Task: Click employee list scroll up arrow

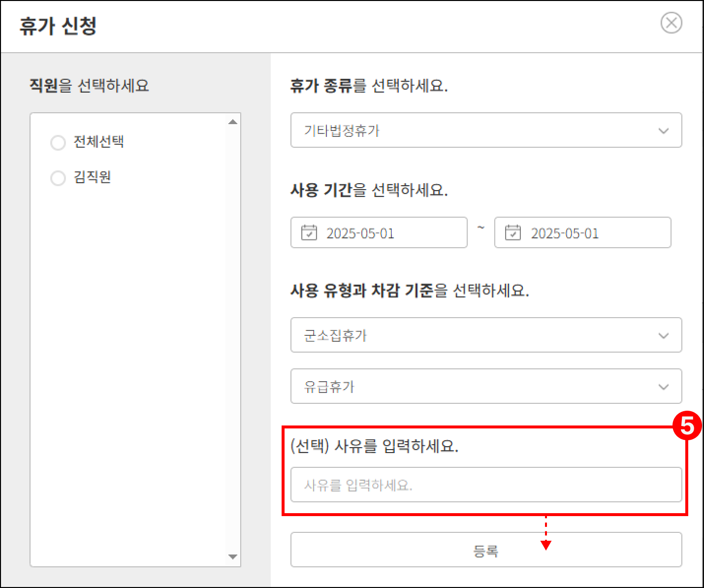Action: tap(233, 122)
